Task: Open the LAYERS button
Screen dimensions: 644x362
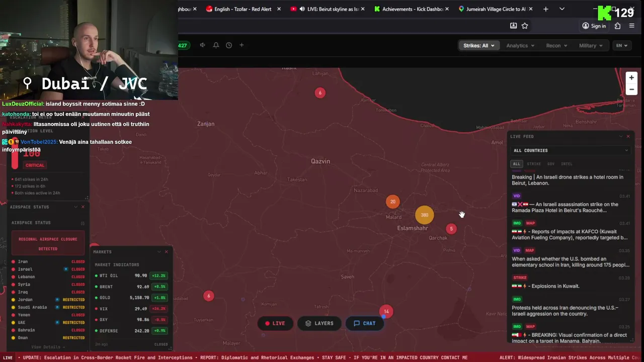Action: (x=319, y=323)
